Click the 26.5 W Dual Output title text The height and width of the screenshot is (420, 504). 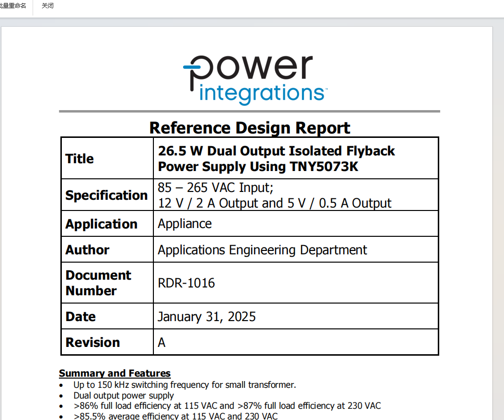(x=277, y=158)
